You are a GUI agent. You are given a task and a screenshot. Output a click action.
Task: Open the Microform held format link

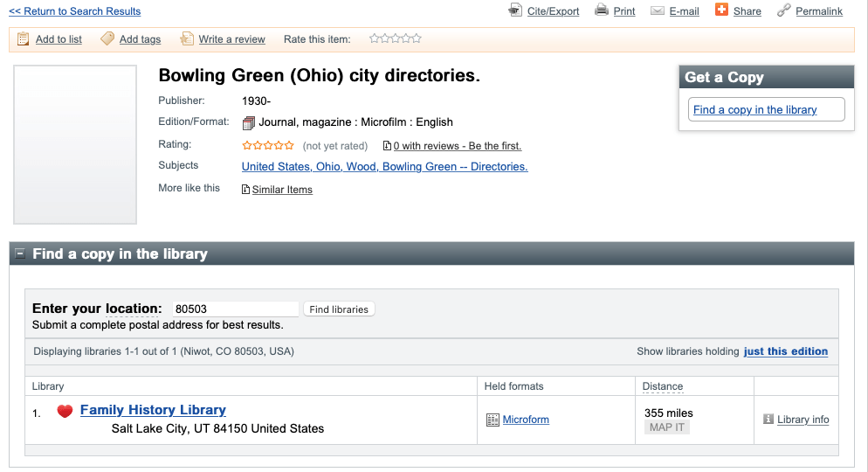coord(526,420)
